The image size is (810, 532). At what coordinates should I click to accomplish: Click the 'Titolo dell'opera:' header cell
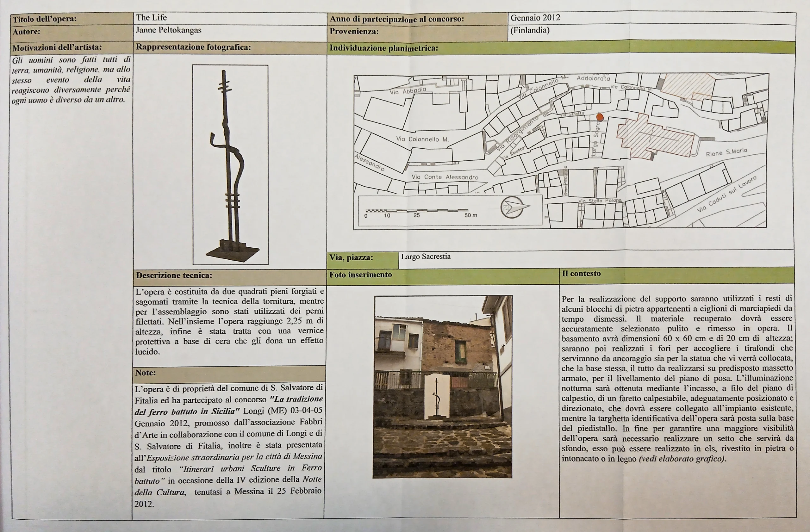(45, 19)
